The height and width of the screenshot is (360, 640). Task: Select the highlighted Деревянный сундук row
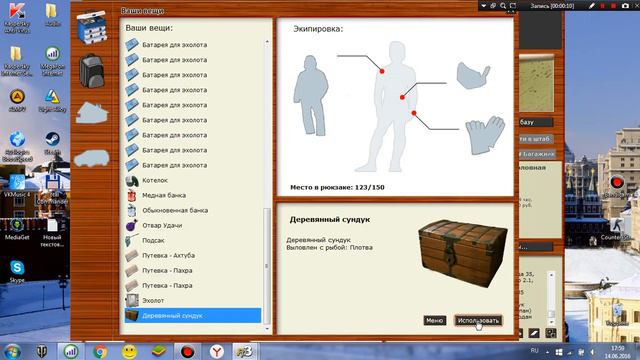pos(193,316)
